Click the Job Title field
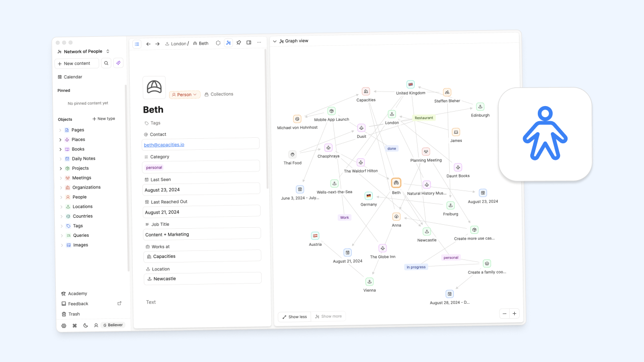This screenshot has height=362, width=644. [201, 234]
